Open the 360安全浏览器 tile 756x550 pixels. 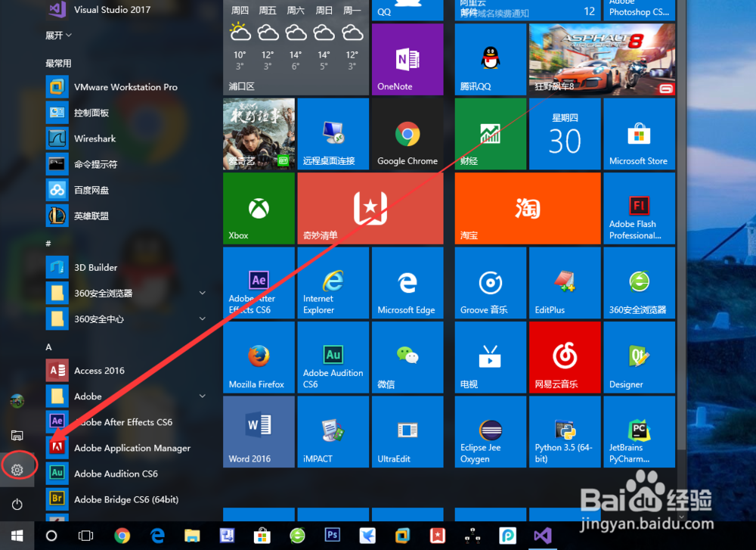coord(639,283)
